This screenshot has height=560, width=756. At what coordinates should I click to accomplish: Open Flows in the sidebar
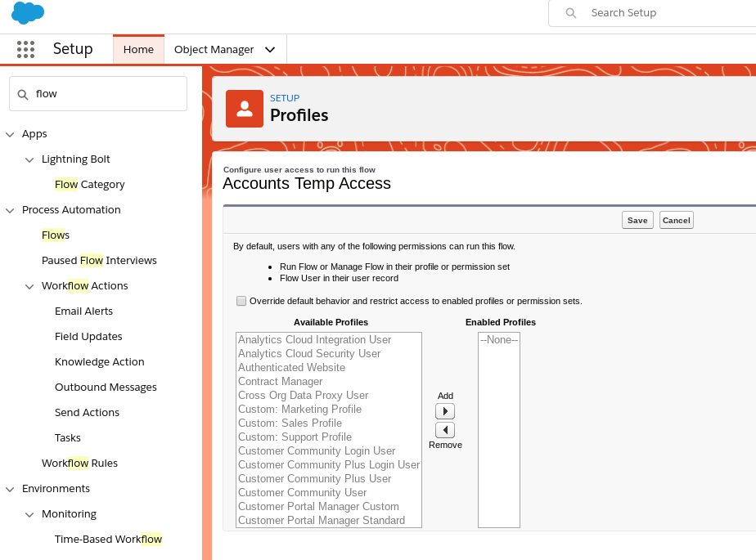(x=56, y=235)
